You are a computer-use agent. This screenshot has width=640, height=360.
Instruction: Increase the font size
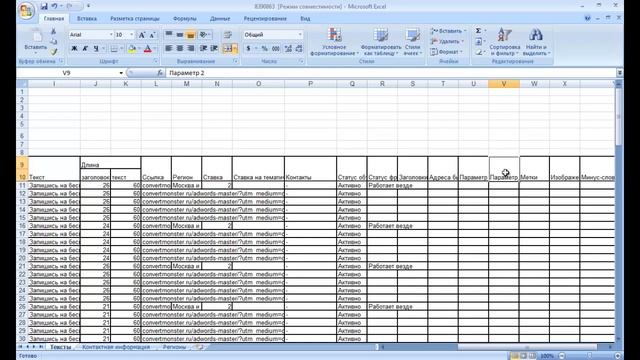click(142, 35)
